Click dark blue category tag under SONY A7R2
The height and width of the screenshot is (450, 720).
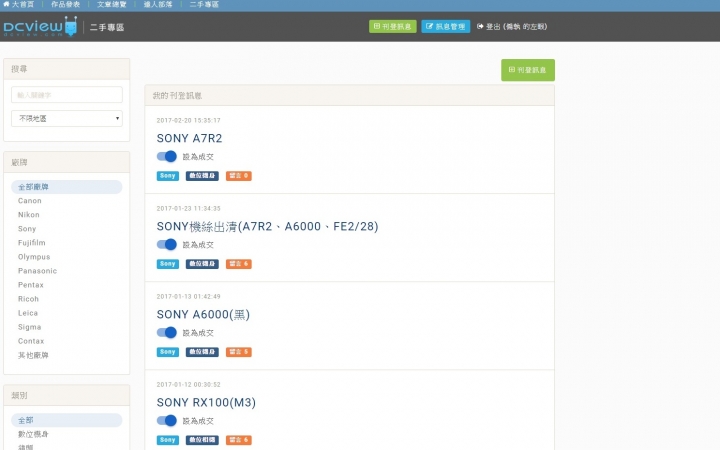[202, 176]
